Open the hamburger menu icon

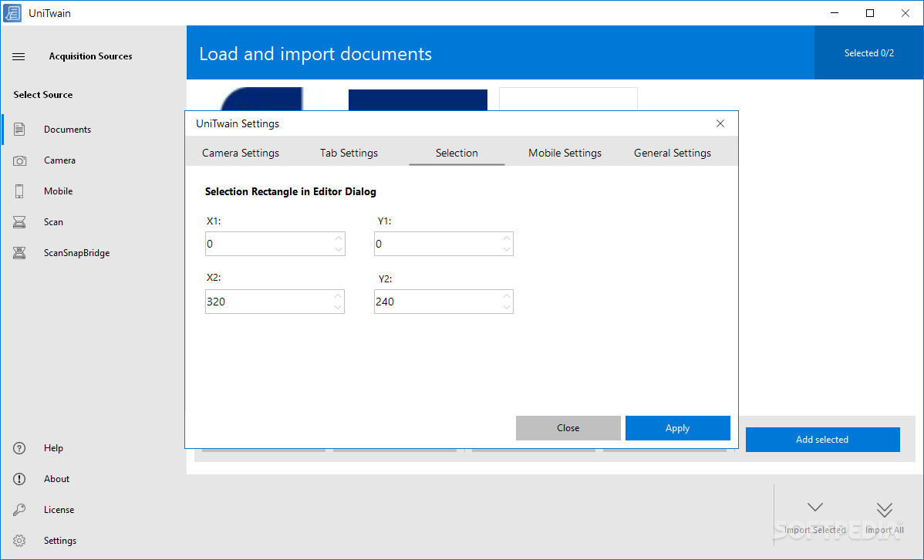19,56
